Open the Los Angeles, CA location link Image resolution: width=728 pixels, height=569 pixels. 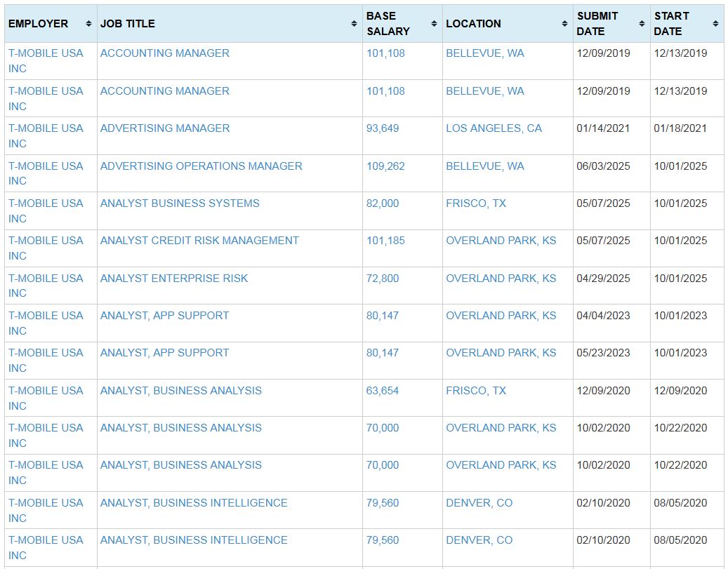click(x=494, y=128)
